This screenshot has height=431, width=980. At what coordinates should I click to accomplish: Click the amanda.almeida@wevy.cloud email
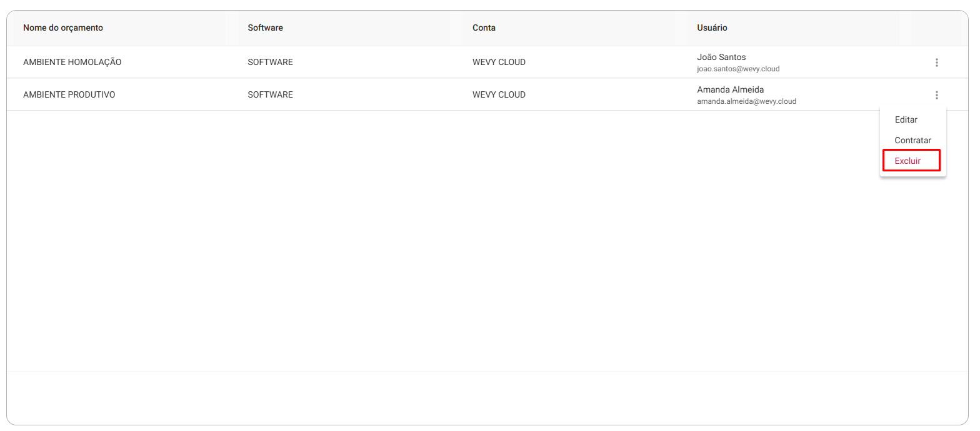pos(746,101)
